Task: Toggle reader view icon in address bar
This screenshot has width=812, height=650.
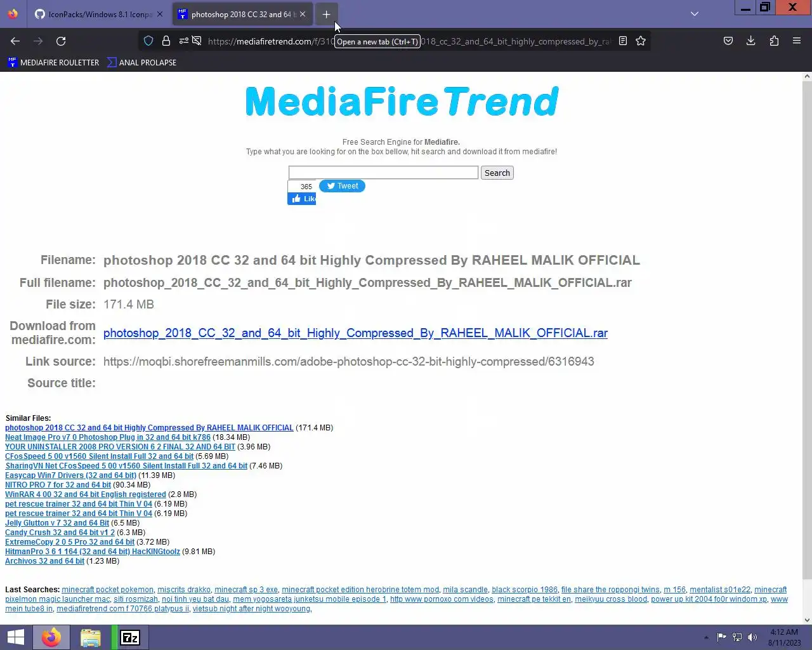Action: point(623,41)
